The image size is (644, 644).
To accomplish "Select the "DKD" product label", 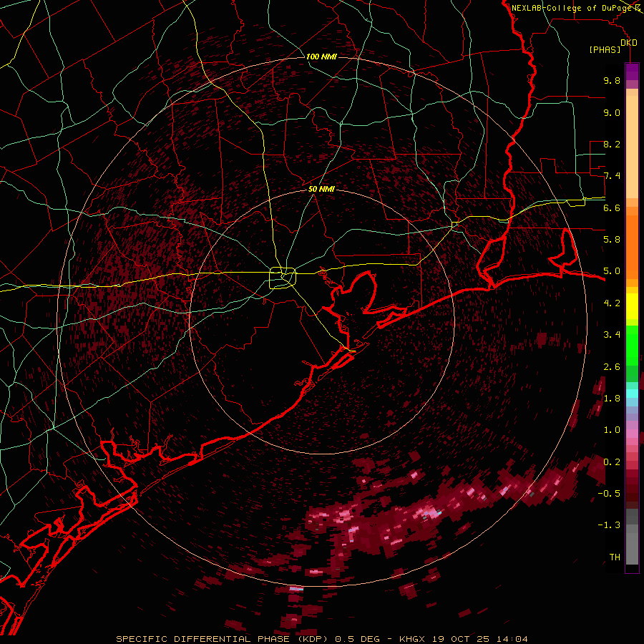I will pyautogui.click(x=629, y=42).
